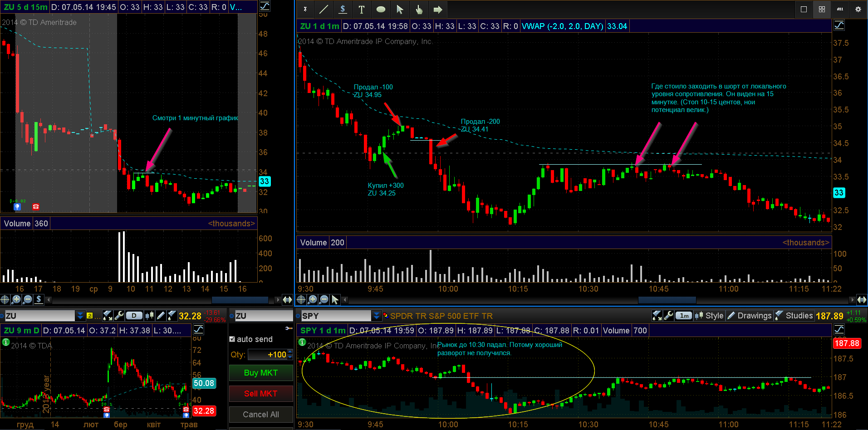Zoom out on ZU 1m chart
The width and height of the screenshot is (868, 430).
pos(324,299)
